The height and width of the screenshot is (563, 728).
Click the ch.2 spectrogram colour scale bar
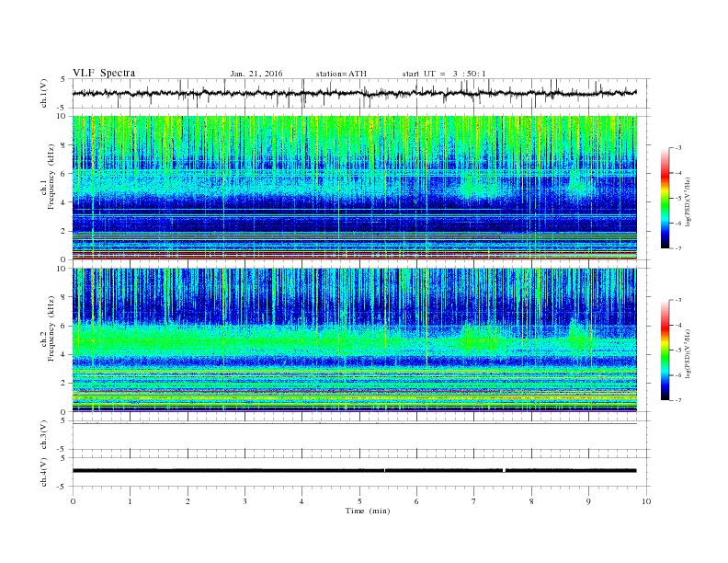665,350
